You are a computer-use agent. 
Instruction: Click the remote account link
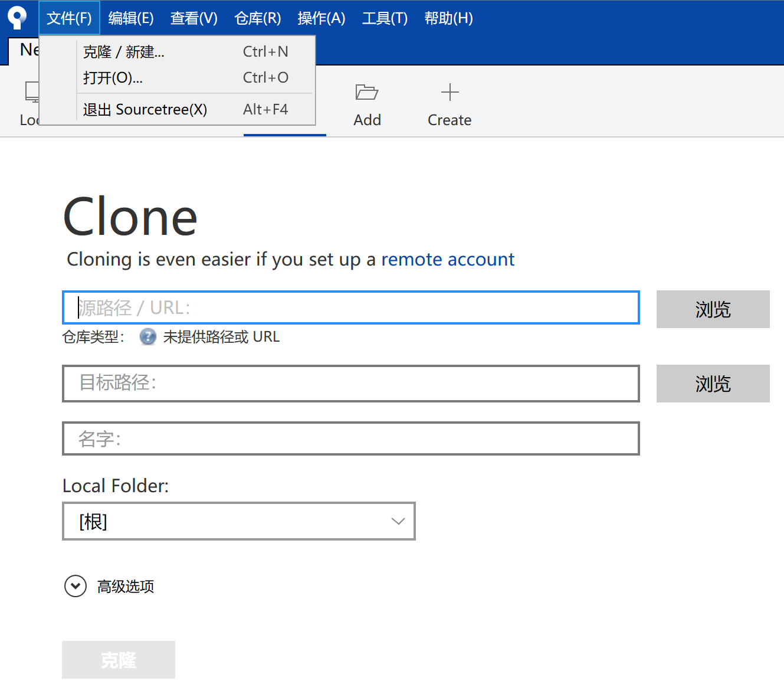coord(448,260)
